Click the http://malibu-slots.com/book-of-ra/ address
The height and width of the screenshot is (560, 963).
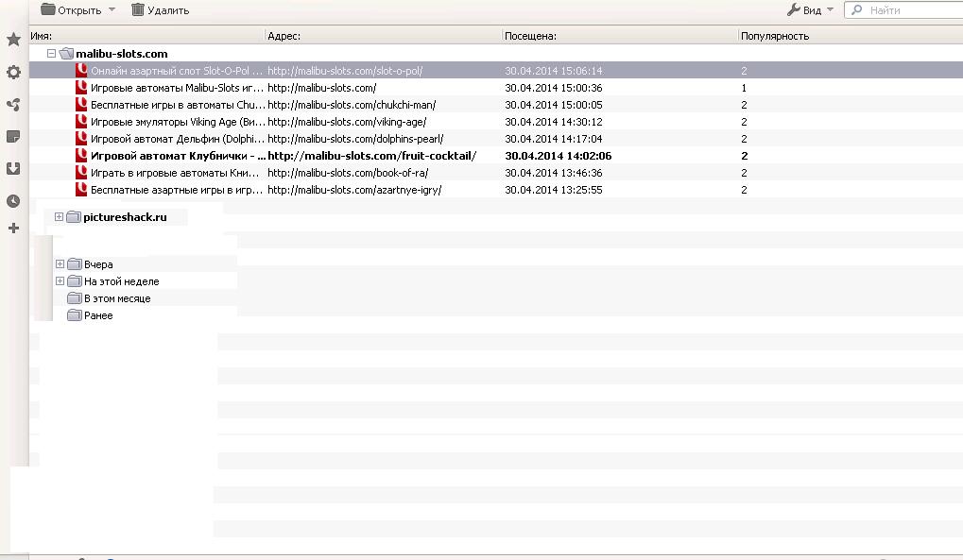[348, 173]
